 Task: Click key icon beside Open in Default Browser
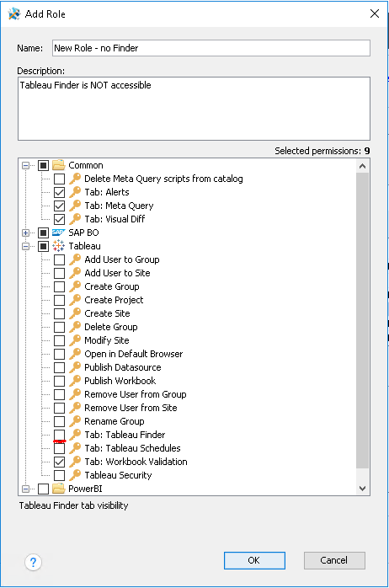[75, 354]
